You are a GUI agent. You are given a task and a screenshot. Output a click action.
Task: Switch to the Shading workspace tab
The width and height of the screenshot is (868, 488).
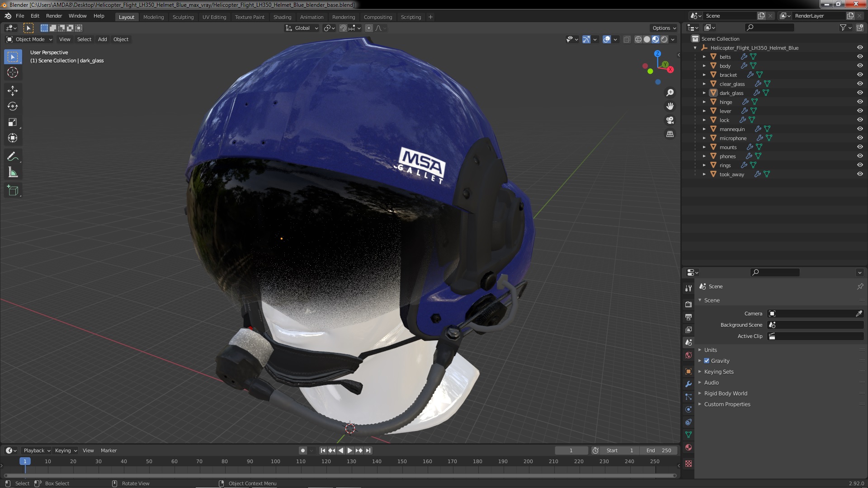pos(282,17)
